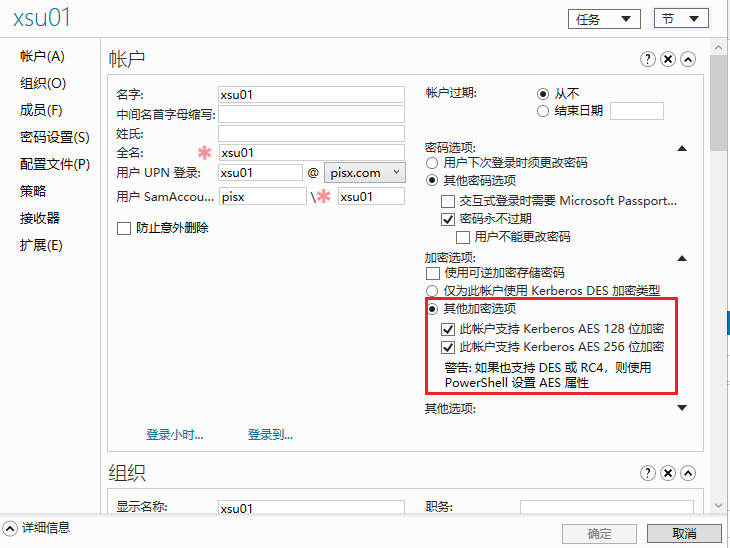Expand 详细信息 using the bottom-left arrow icon
The height and width of the screenshot is (548, 730).
coord(10,528)
